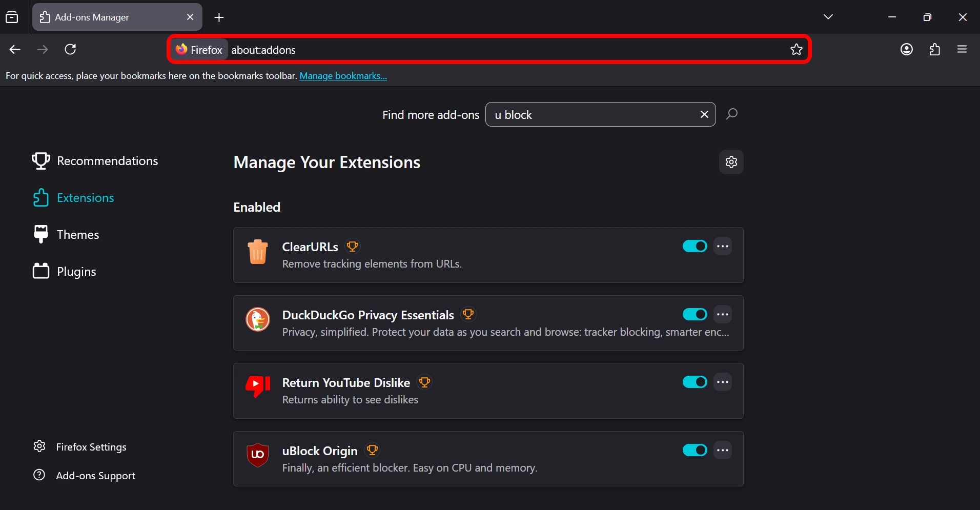Click the Manage bookmarks link

click(343, 76)
